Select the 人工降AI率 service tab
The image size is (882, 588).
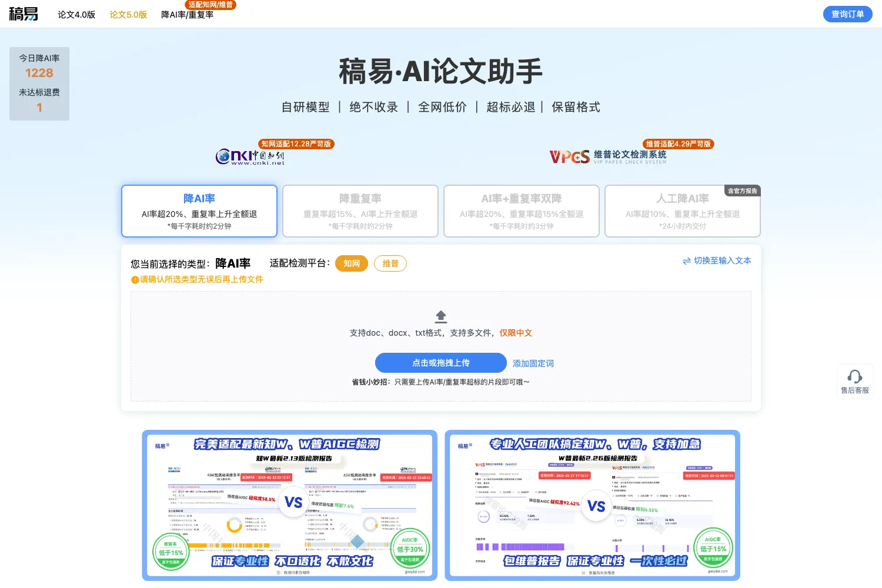click(683, 211)
